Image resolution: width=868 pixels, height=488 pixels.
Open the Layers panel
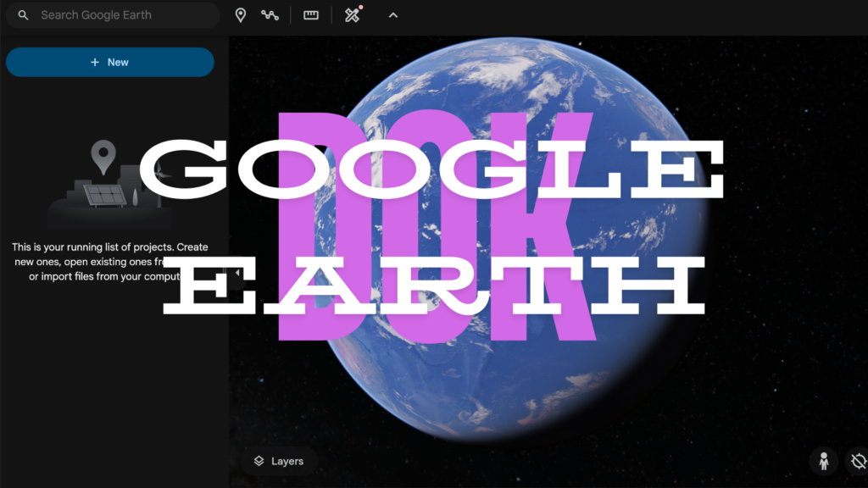279,461
